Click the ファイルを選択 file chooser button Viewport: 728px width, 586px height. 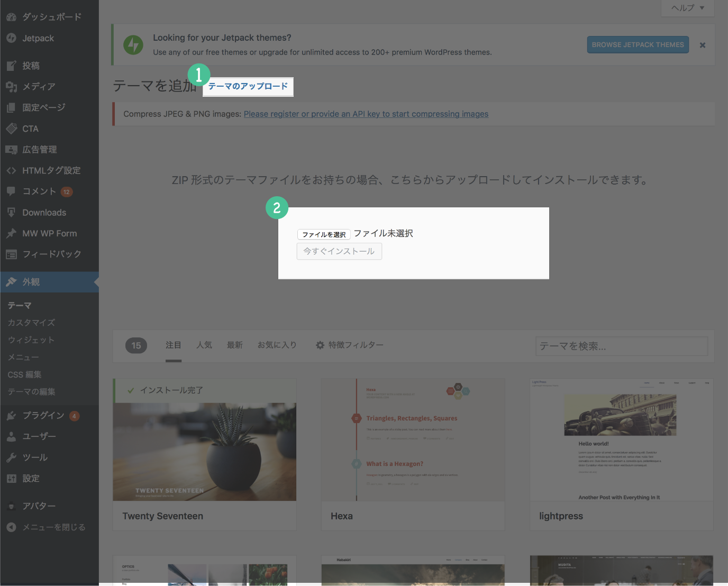[x=324, y=234]
